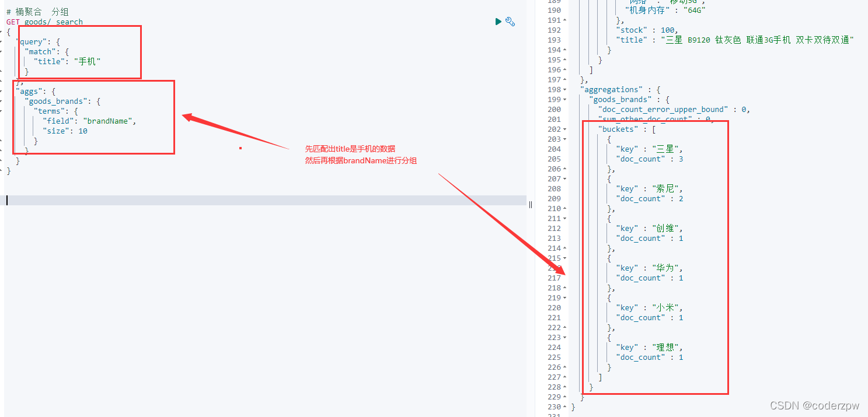Fold the bucket object starting at line 211

564,219
